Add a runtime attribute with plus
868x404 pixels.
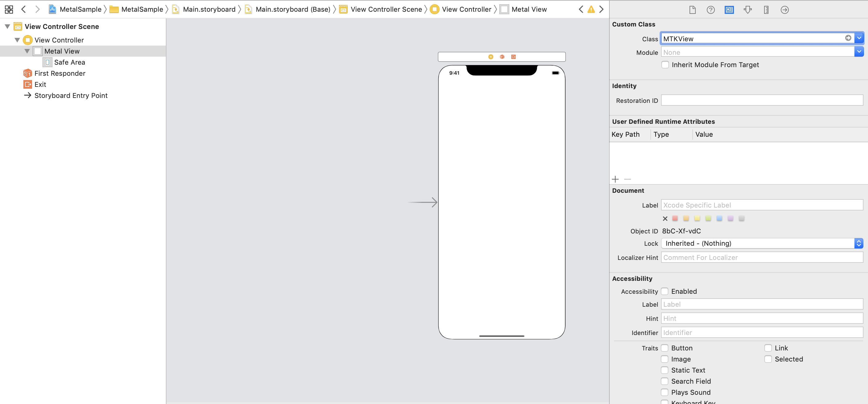tap(615, 179)
